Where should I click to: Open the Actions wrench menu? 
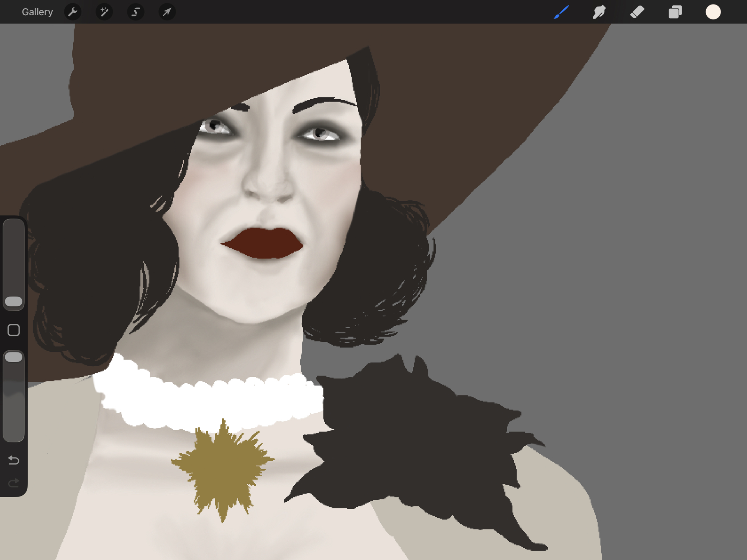tap(73, 12)
